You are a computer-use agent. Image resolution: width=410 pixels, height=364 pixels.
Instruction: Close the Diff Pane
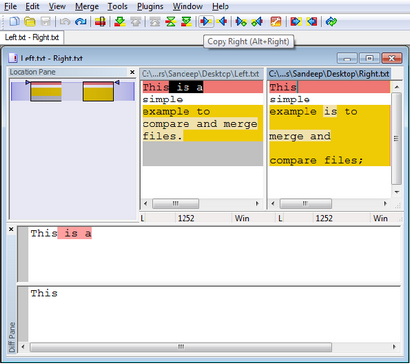click(11, 229)
